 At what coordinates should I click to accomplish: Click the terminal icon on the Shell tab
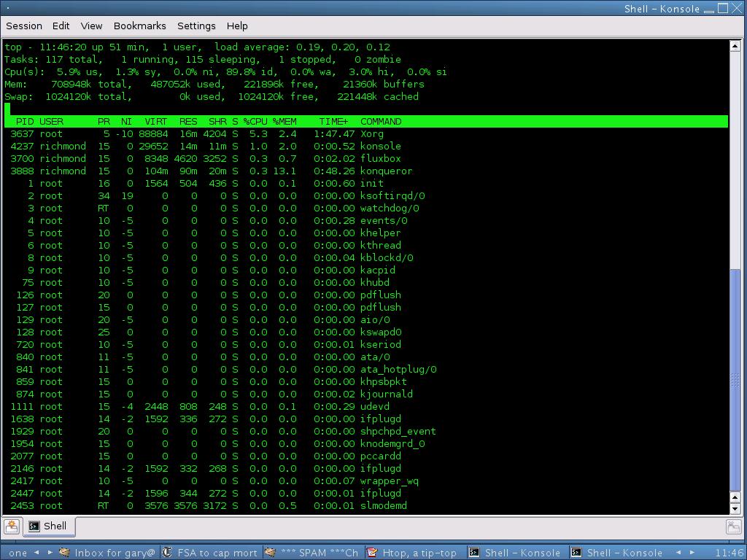[x=34, y=526]
